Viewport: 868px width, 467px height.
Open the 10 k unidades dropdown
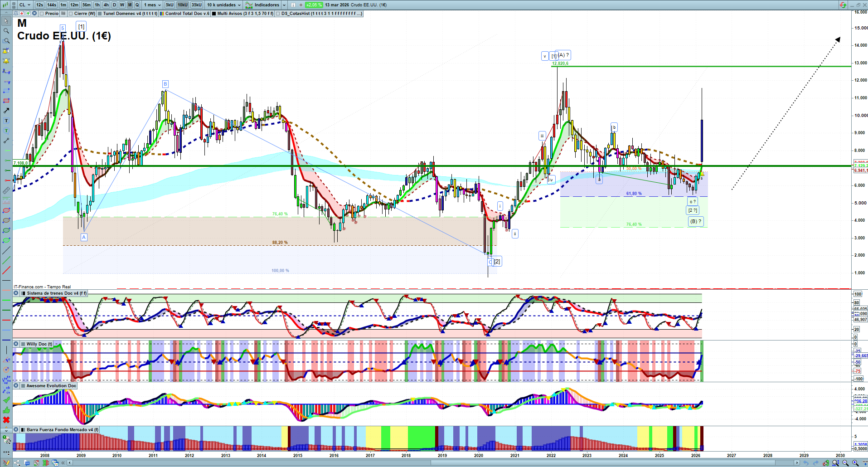tap(224, 5)
